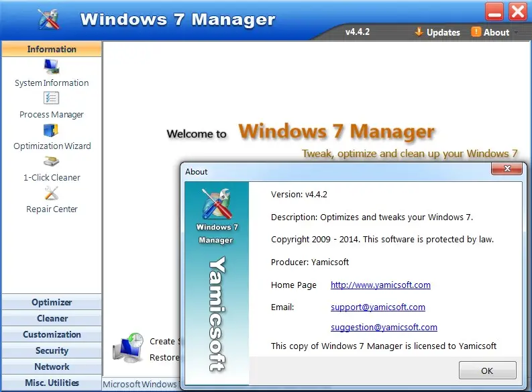Close the About dialog with its red X
532x392 pixels.
click(x=507, y=168)
